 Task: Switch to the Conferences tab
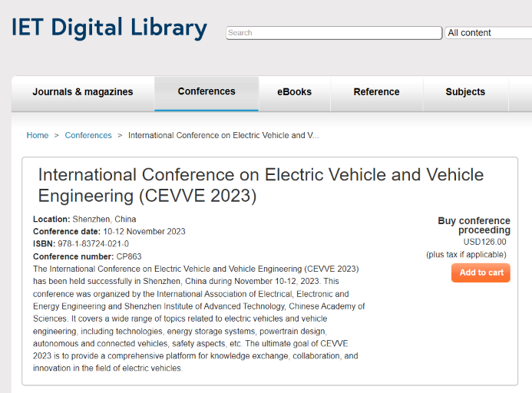[207, 91]
